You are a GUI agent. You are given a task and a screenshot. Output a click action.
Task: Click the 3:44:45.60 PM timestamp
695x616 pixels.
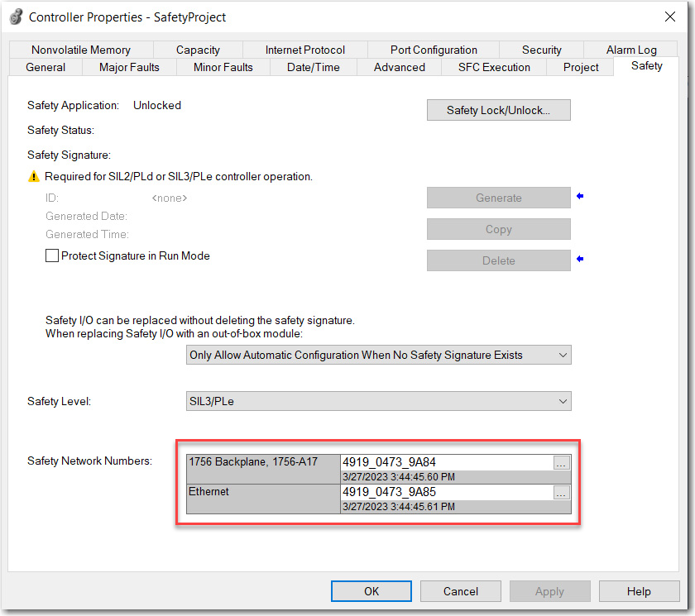click(x=399, y=477)
